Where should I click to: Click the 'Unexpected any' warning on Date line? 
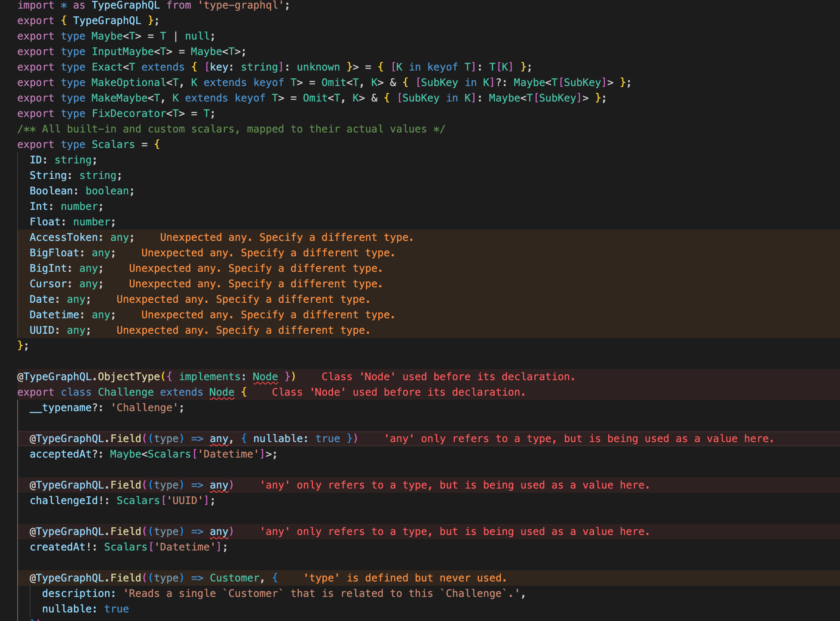(x=243, y=299)
